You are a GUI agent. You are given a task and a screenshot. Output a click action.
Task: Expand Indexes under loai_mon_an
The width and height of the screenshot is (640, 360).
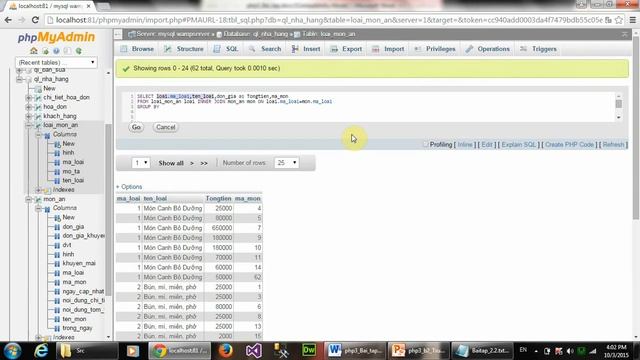(38, 190)
